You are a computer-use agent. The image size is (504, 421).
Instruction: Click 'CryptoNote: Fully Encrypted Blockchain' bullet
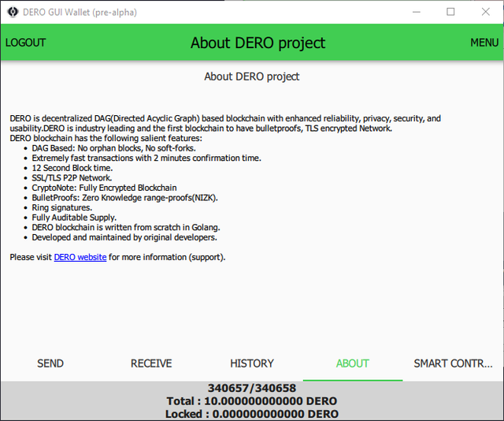(x=104, y=188)
